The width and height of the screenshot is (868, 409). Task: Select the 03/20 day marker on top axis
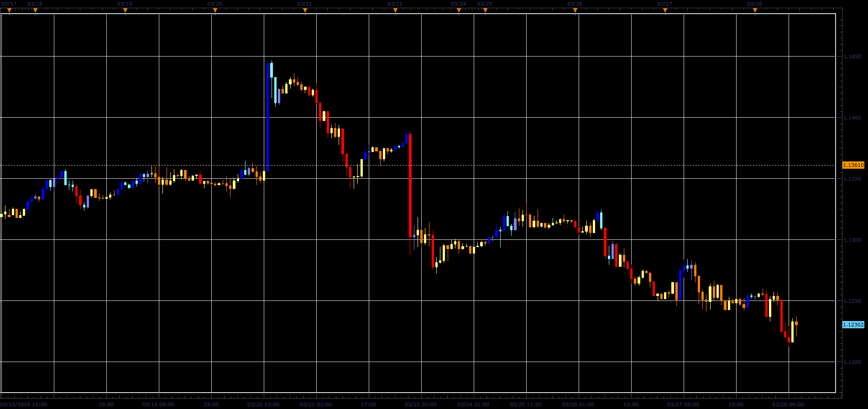(x=215, y=10)
